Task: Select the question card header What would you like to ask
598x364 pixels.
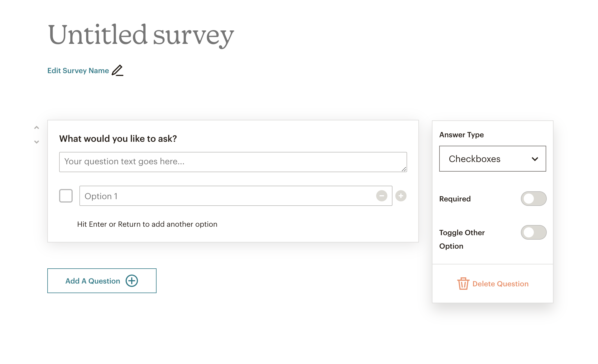Action: 118,138
